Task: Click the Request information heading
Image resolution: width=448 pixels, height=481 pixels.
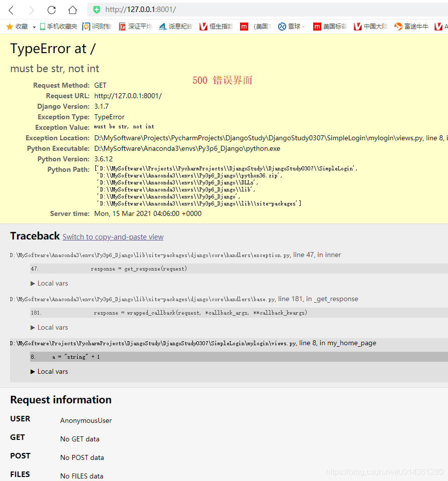Action: click(x=61, y=400)
